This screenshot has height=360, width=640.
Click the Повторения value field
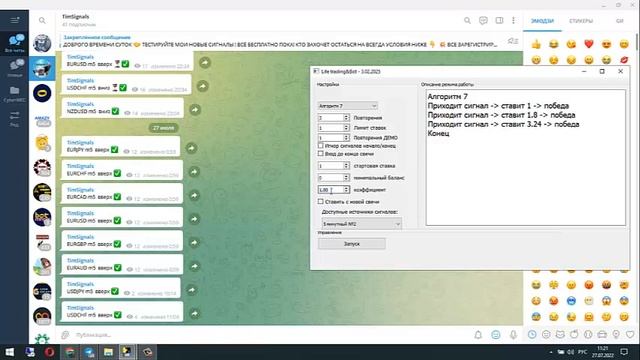[x=331, y=118]
